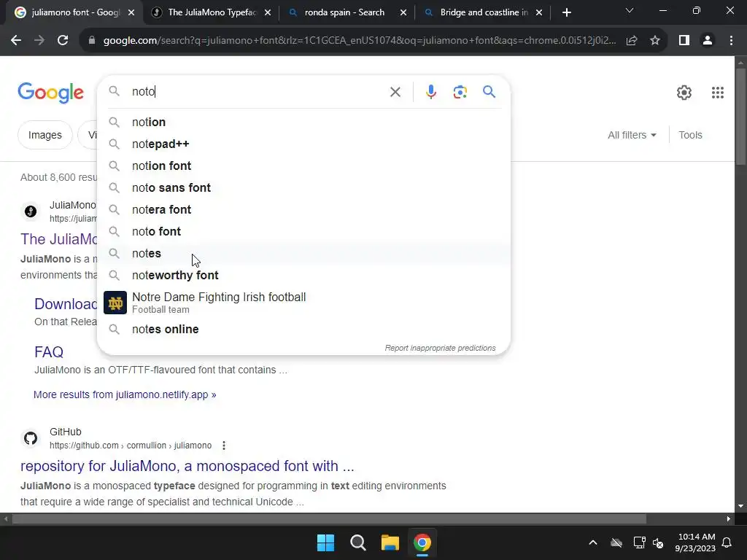Open Chrome three-dot menu

[x=731, y=41]
